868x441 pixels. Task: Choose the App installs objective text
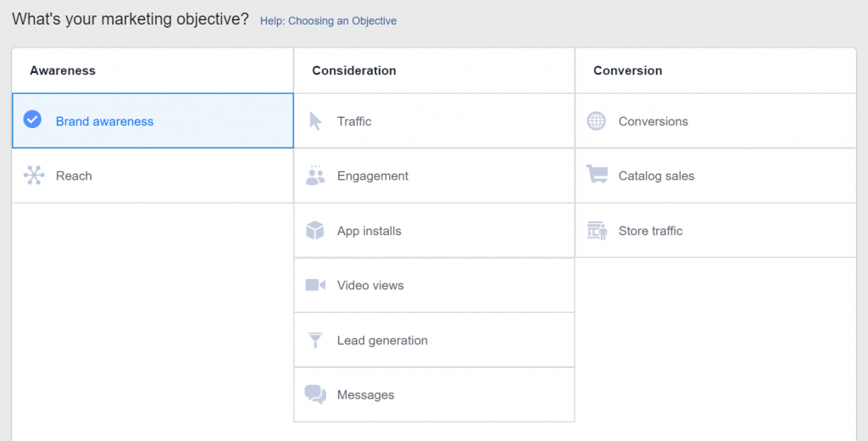[x=369, y=231]
